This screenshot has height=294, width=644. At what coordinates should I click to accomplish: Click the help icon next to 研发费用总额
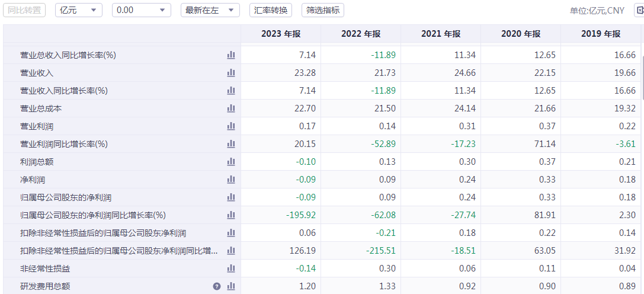pos(217,286)
